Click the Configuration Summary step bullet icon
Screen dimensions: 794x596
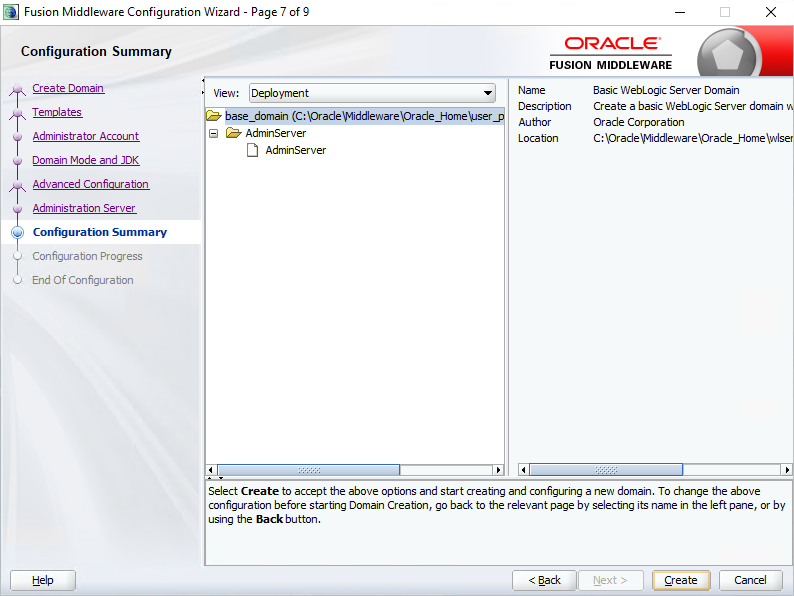(18, 232)
